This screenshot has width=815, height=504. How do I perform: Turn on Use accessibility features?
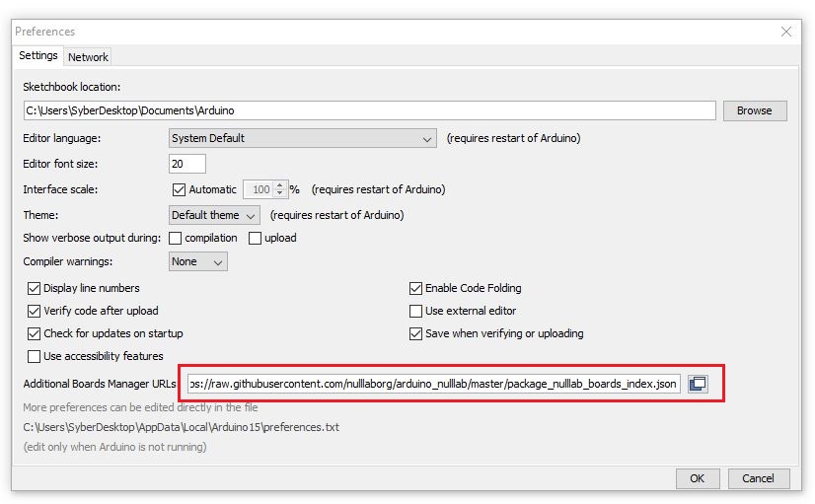point(35,356)
